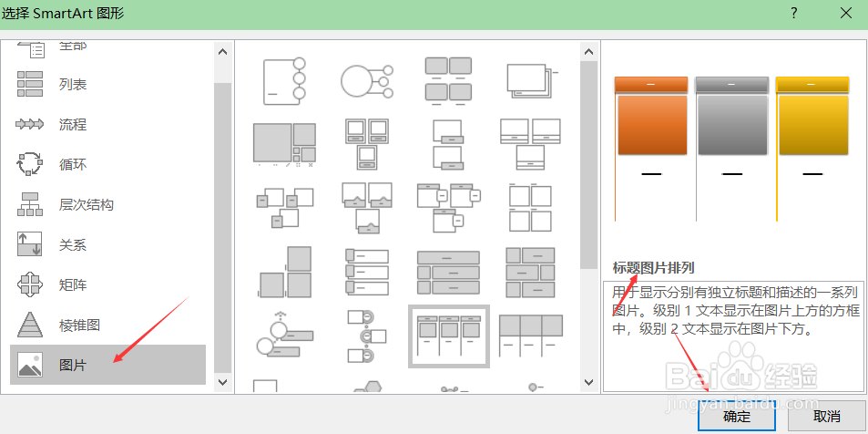Pick layout: three stepped gray squares
868x434 pixels.
click(284, 272)
